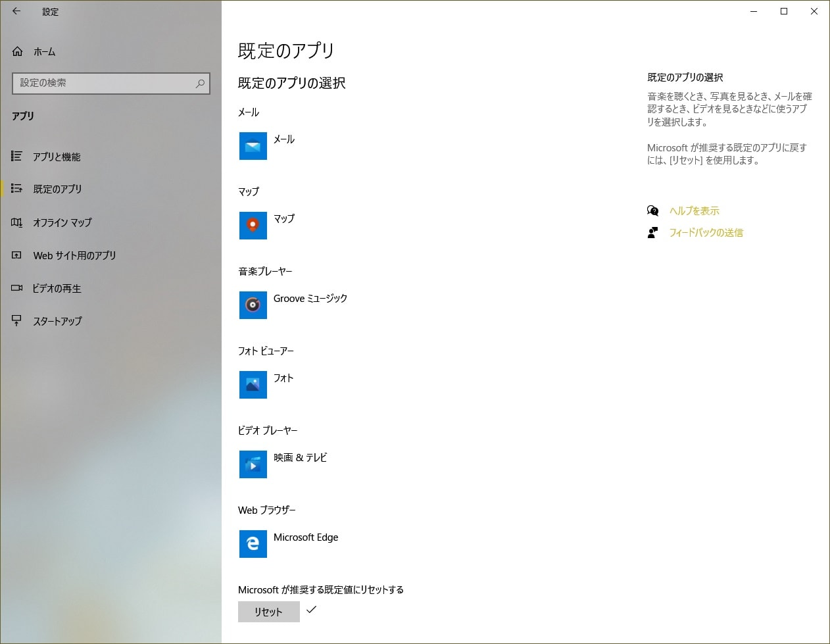Click the ビデオの再生 camera icon

[17, 288]
